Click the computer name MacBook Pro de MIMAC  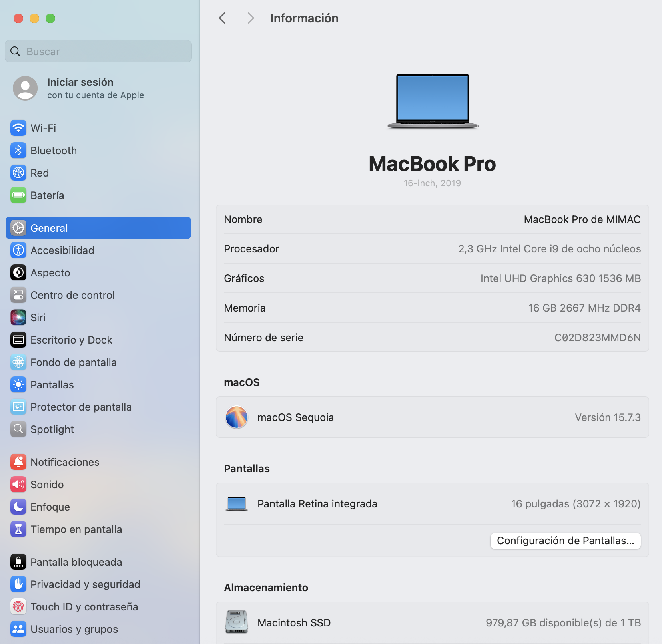[x=582, y=219]
